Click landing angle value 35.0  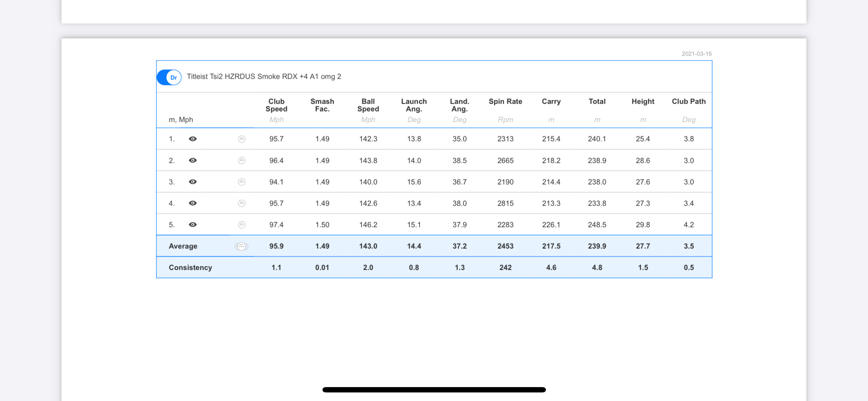coord(459,139)
